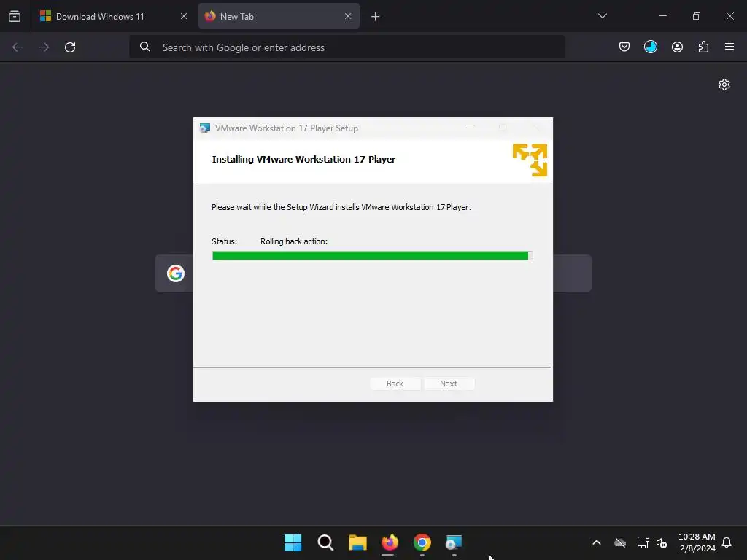
Task: Switch to VMware installer taskbar icon
Action: (x=454, y=542)
